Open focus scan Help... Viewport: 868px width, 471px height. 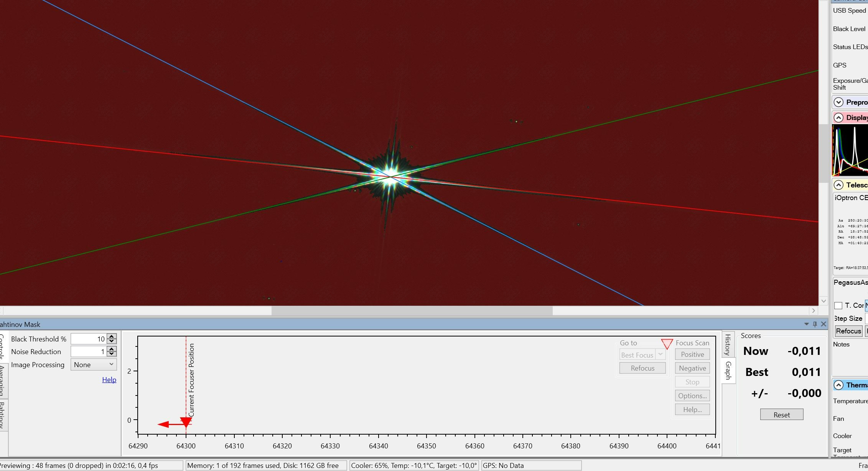click(x=692, y=410)
